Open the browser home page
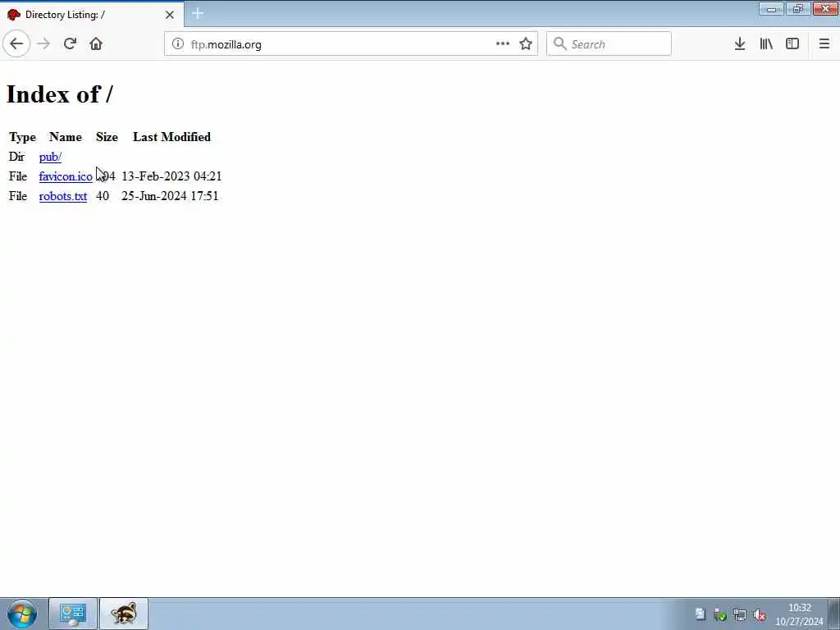The width and height of the screenshot is (840, 630). (96, 44)
